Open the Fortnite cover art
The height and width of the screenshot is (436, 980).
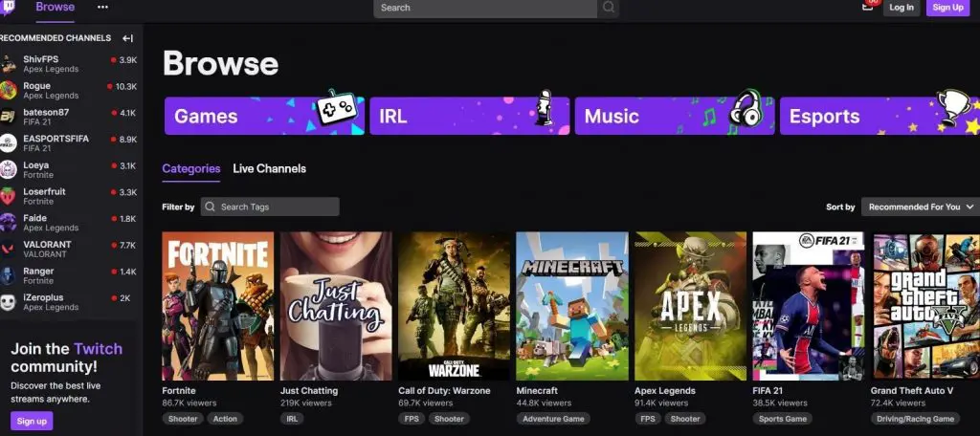(217, 306)
